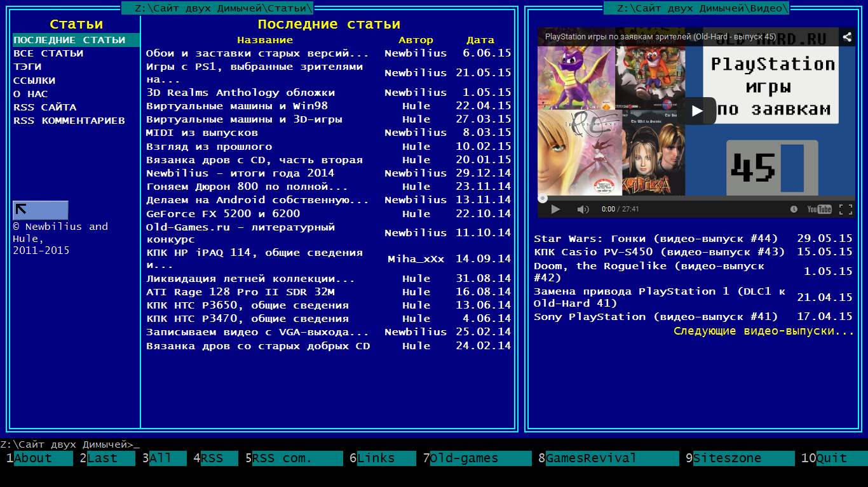
Task: Click the video progress bar scrubber
Action: coord(543,198)
